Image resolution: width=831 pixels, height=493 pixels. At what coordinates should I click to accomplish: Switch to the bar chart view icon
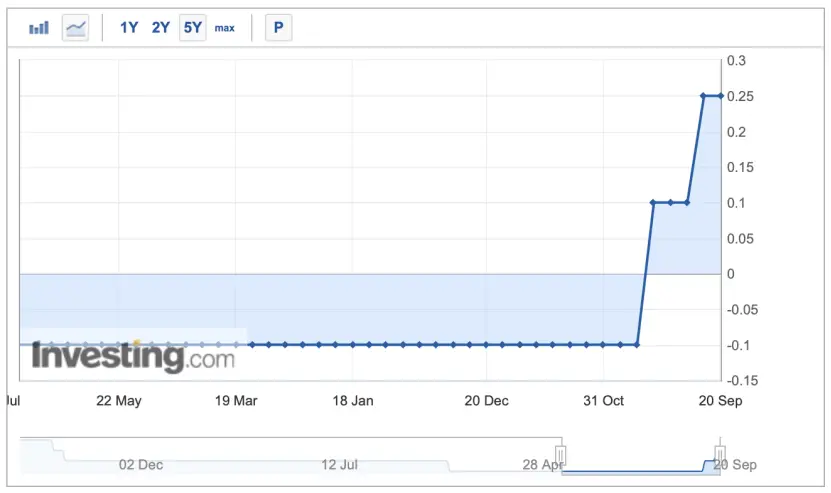coord(39,28)
